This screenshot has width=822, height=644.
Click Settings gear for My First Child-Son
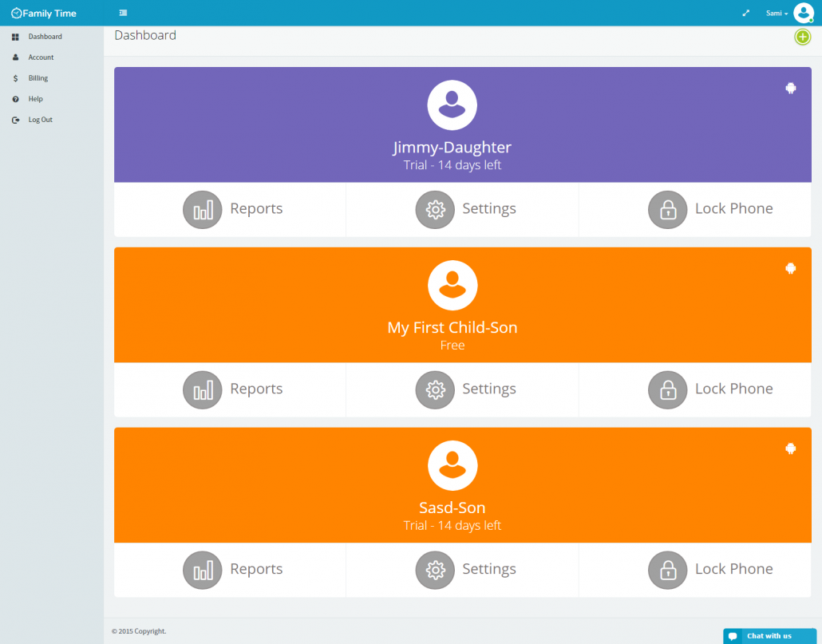[x=435, y=390]
